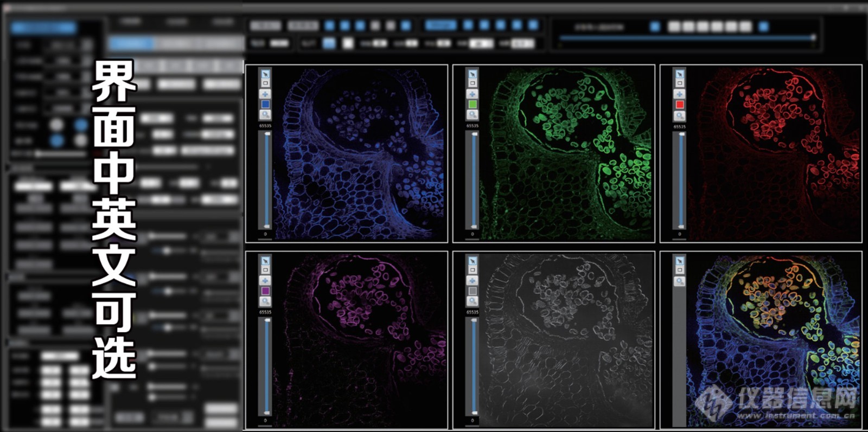Screen dimensions: 868x432
Task: Click the upper intensity slider handle in red panel
Action: click(x=682, y=134)
